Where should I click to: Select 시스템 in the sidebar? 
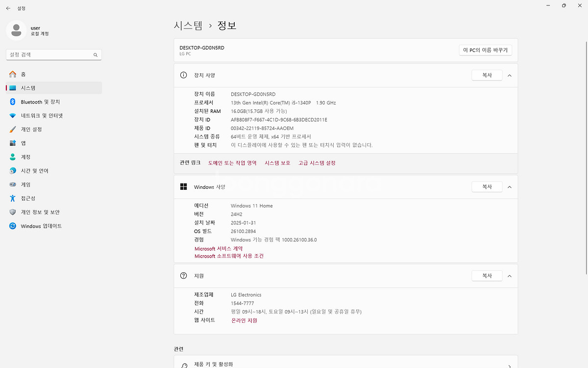pyautogui.click(x=54, y=88)
